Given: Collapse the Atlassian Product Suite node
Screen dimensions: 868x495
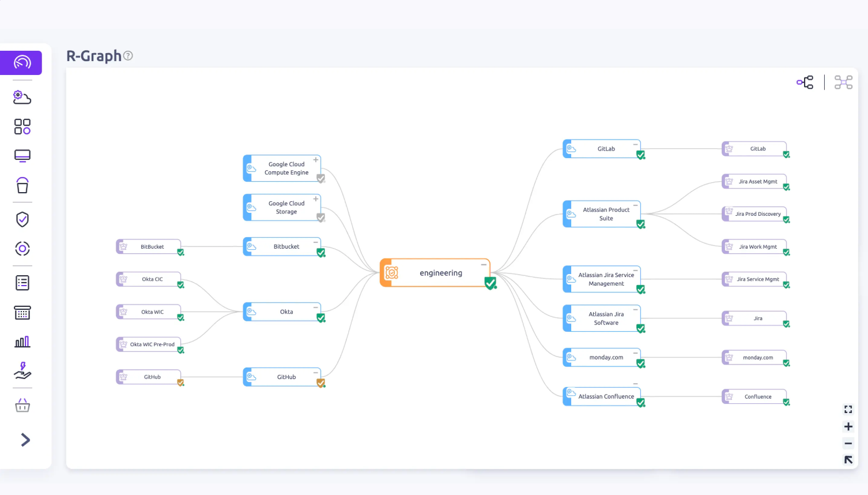Looking at the screenshot, I should (x=636, y=205).
